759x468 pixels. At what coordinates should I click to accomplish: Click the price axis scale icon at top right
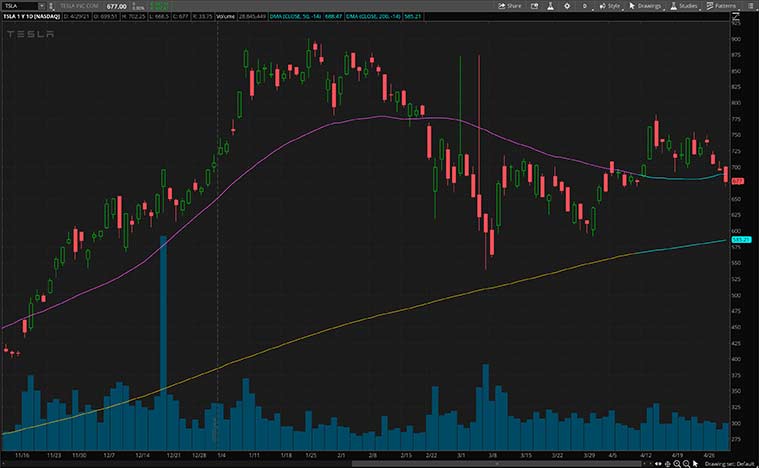736,16
